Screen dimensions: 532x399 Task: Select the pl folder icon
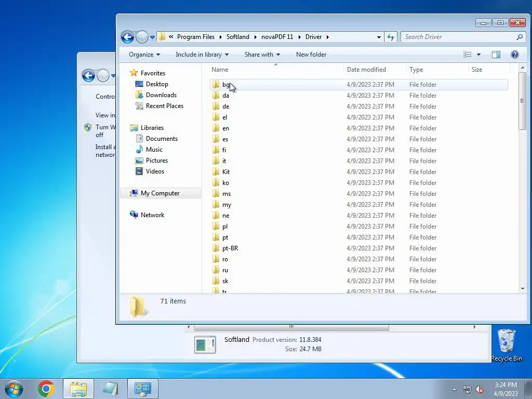coord(216,227)
